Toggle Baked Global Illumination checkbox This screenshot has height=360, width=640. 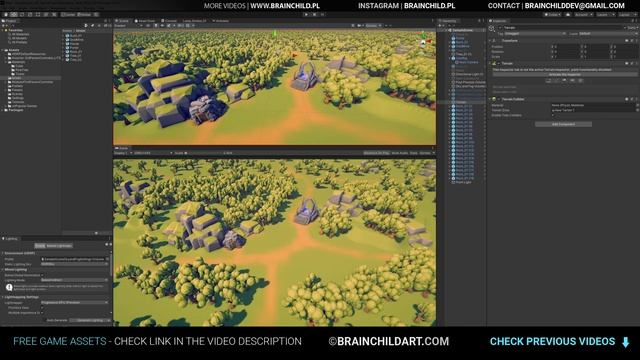click(x=42, y=275)
